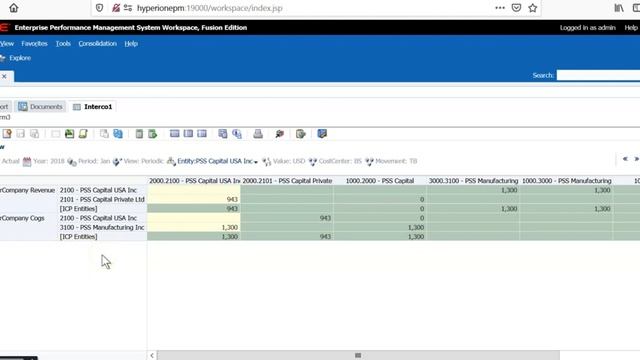Close the open workspace tab with X
Viewport: 640px width, 360px height.
click(4, 76)
